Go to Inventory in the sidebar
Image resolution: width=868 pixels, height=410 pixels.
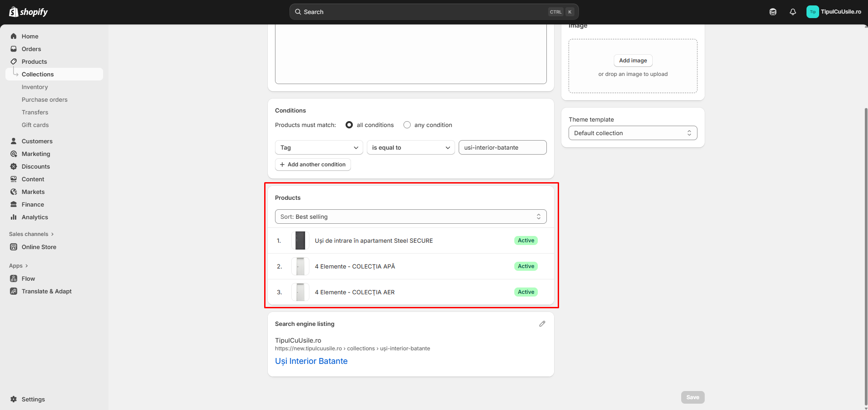pyautogui.click(x=35, y=87)
